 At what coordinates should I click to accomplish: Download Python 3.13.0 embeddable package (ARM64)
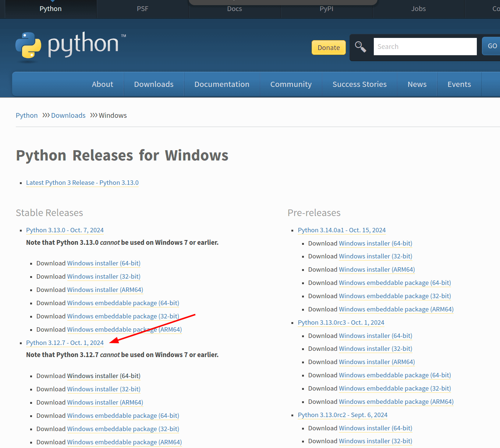124,329
